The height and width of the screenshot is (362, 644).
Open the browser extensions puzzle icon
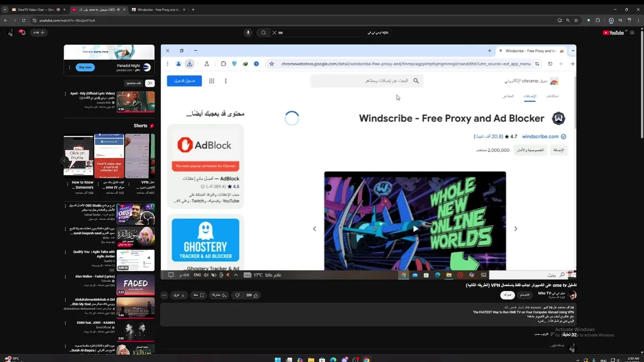pyautogui.click(x=598, y=20)
